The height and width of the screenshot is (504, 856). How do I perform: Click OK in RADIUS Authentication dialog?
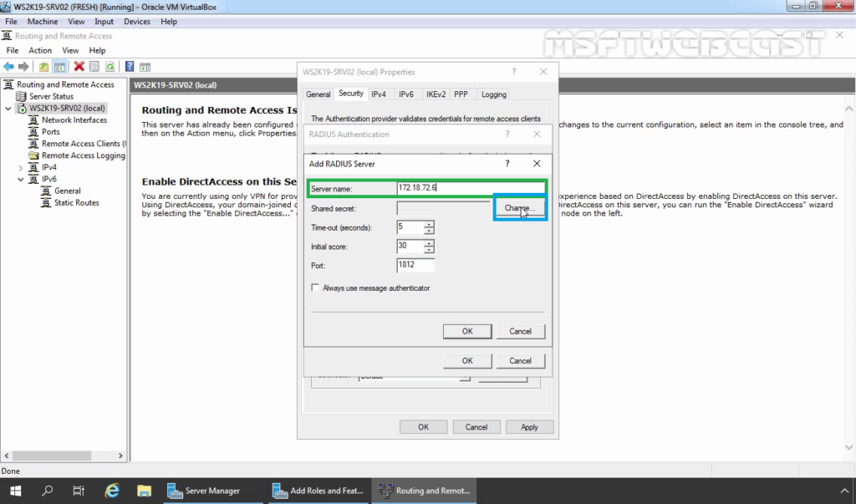[467, 361]
